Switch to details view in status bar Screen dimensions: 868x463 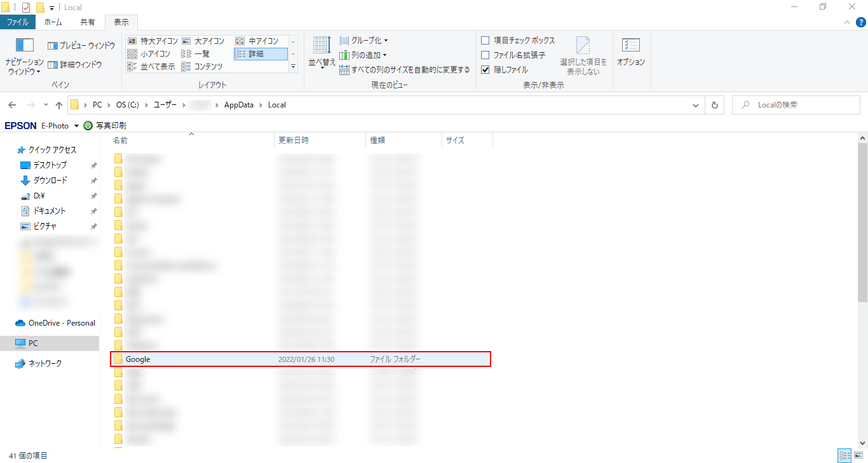844,455
